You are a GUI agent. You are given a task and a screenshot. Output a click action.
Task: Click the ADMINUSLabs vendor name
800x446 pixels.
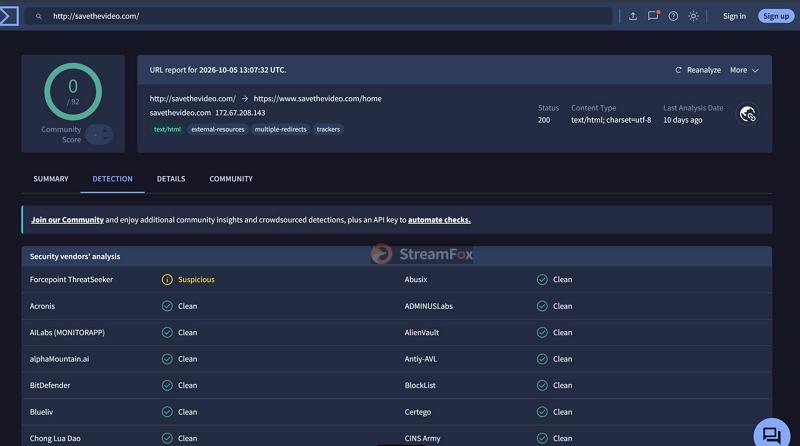429,306
